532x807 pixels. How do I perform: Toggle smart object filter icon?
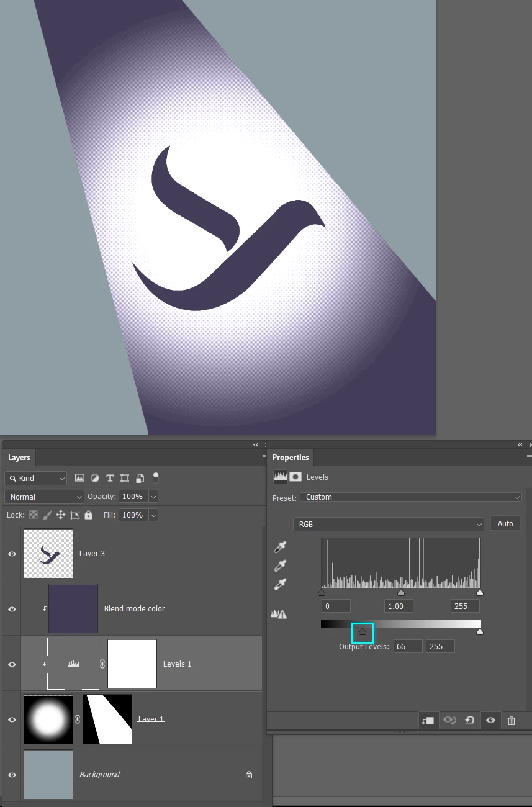pyautogui.click(x=140, y=478)
